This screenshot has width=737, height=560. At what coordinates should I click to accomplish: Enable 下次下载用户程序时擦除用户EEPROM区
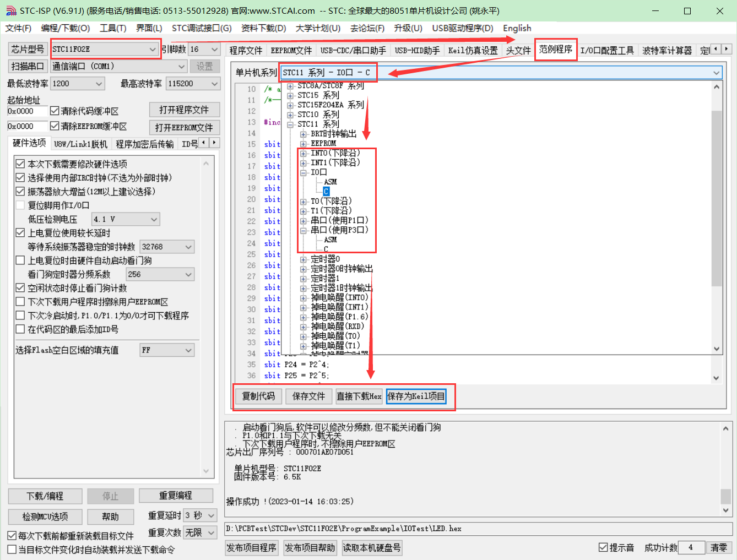tap(20, 301)
